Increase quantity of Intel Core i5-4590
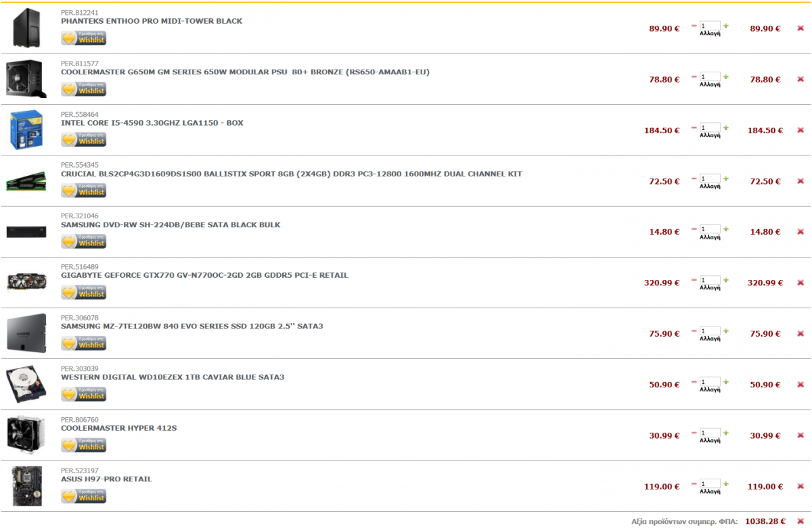The width and height of the screenshot is (812, 528). (726, 128)
